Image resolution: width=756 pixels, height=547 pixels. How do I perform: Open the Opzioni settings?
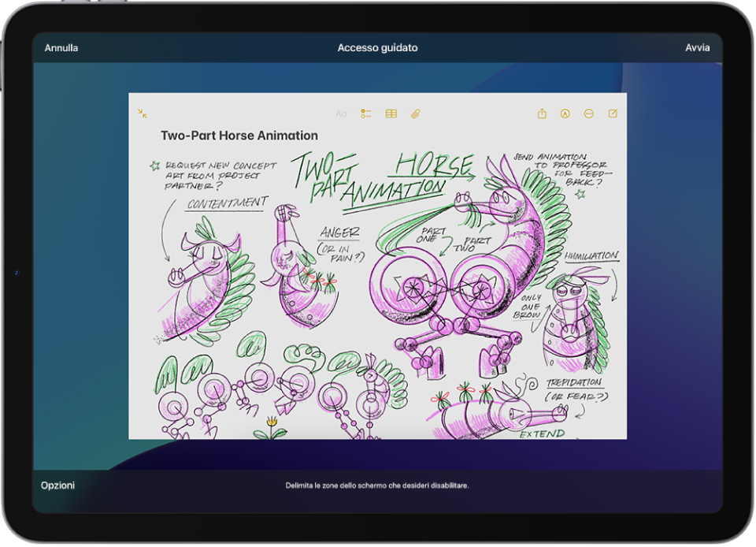(x=57, y=486)
